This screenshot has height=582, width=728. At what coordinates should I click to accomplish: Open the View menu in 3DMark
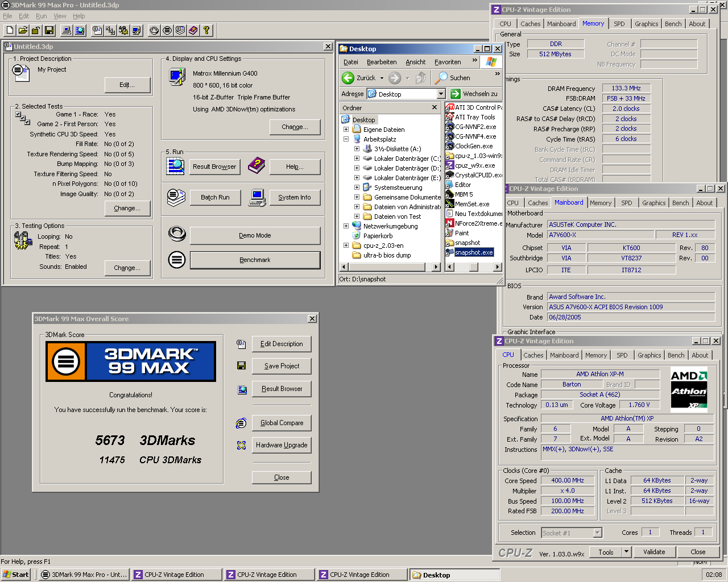(x=60, y=16)
